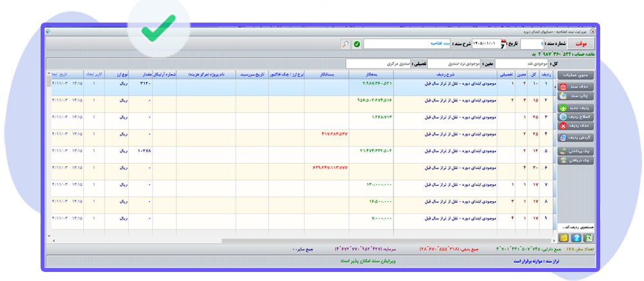Print the document with 'چاپ سند'

pos(576,96)
